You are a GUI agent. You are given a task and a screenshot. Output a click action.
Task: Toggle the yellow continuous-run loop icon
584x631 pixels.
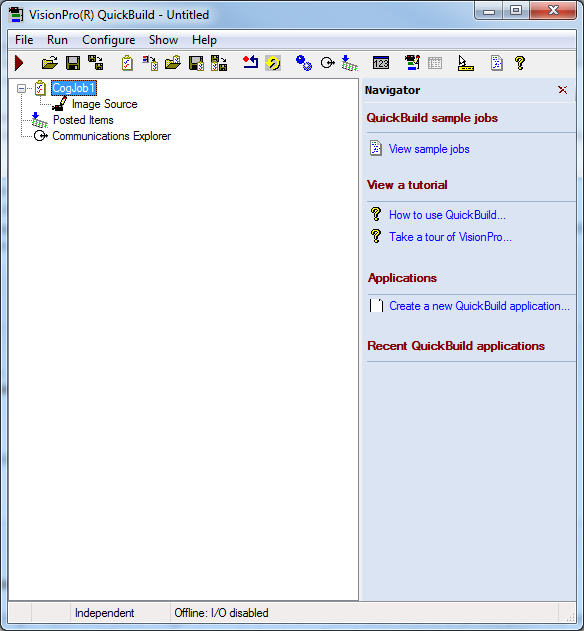click(x=273, y=63)
